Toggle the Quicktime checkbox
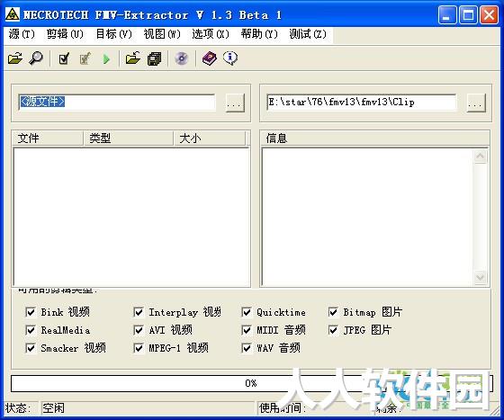The height and width of the screenshot is (420, 504). [x=247, y=312]
